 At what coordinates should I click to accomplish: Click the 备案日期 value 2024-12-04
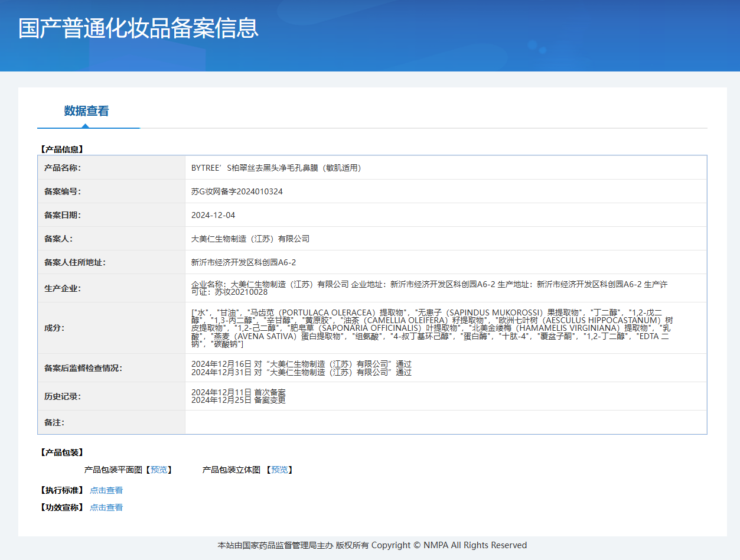(x=213, y=215)
